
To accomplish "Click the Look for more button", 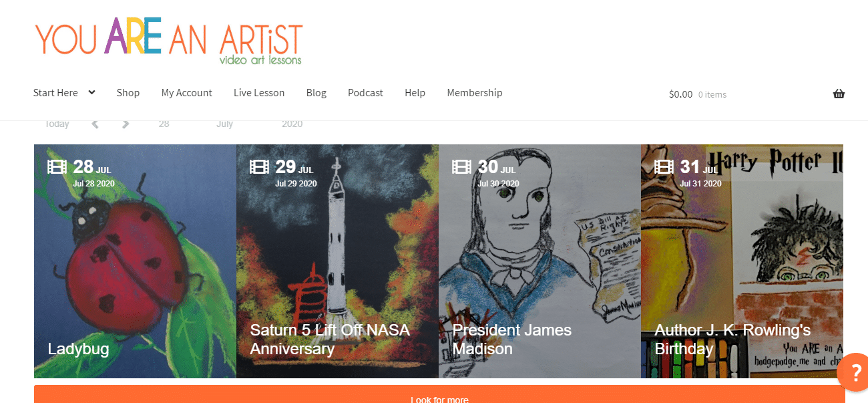I will (x=439, y=394).
